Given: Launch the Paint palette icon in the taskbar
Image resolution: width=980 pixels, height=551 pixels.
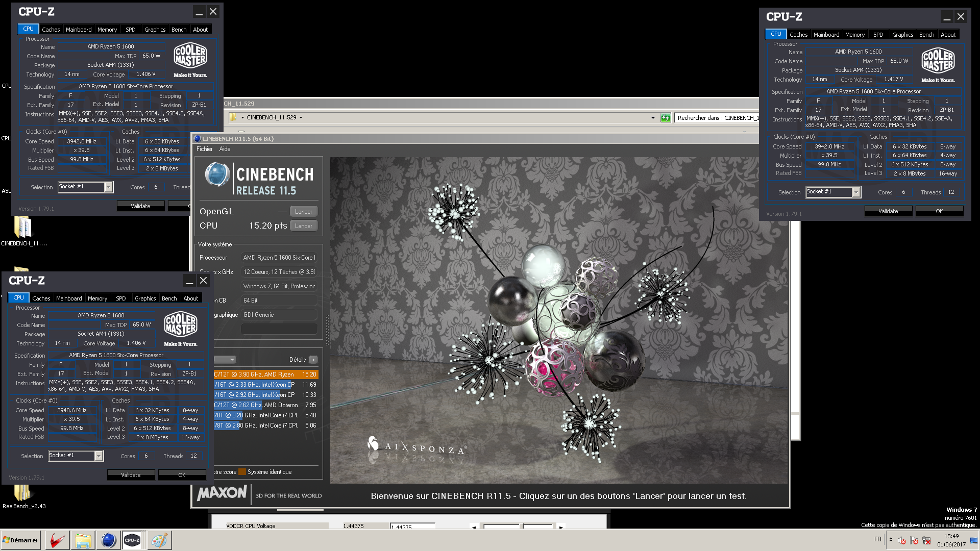Looking at the screenshot, I should 159,540.
